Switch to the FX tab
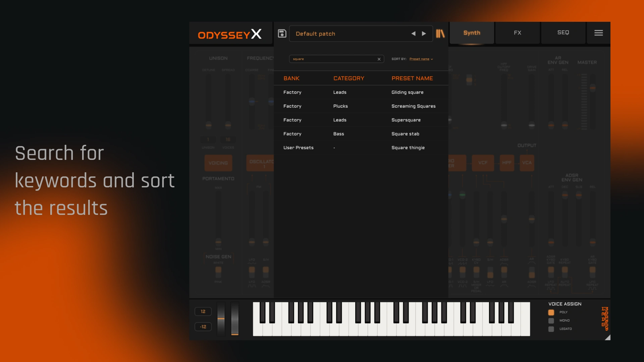The width and height of the screenshot is (644, 362). pyautogui.click(x=518, y=33)
